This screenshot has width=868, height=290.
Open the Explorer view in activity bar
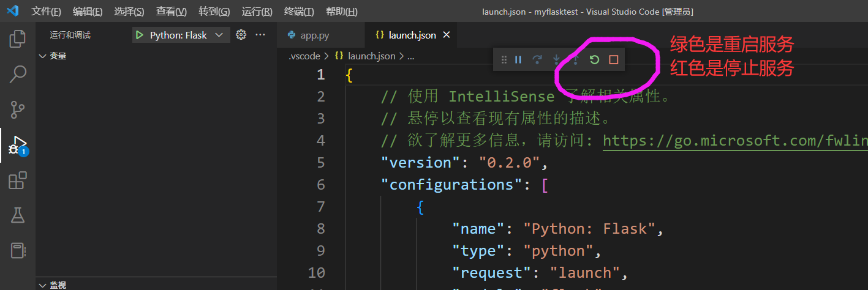(x=18, y=39)
